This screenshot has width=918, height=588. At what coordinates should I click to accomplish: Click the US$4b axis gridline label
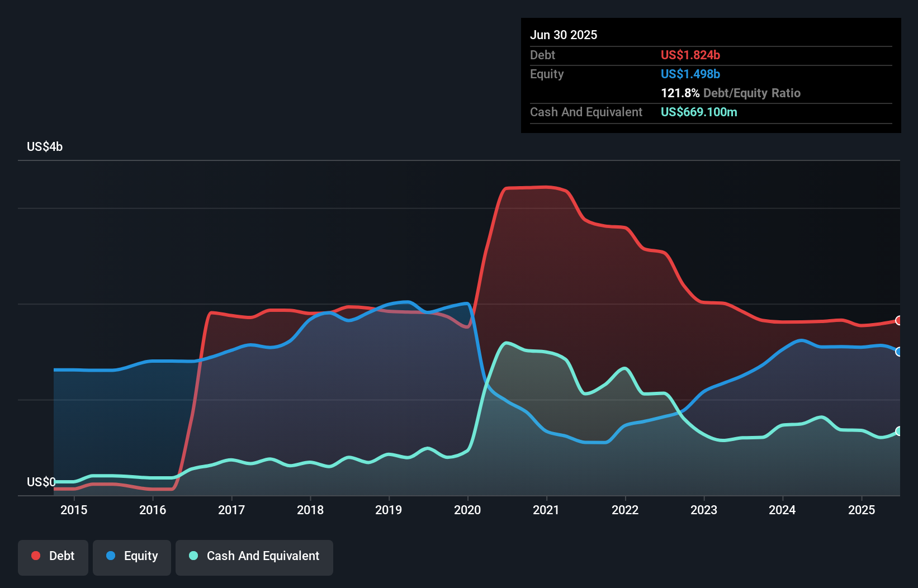[45, 146]
